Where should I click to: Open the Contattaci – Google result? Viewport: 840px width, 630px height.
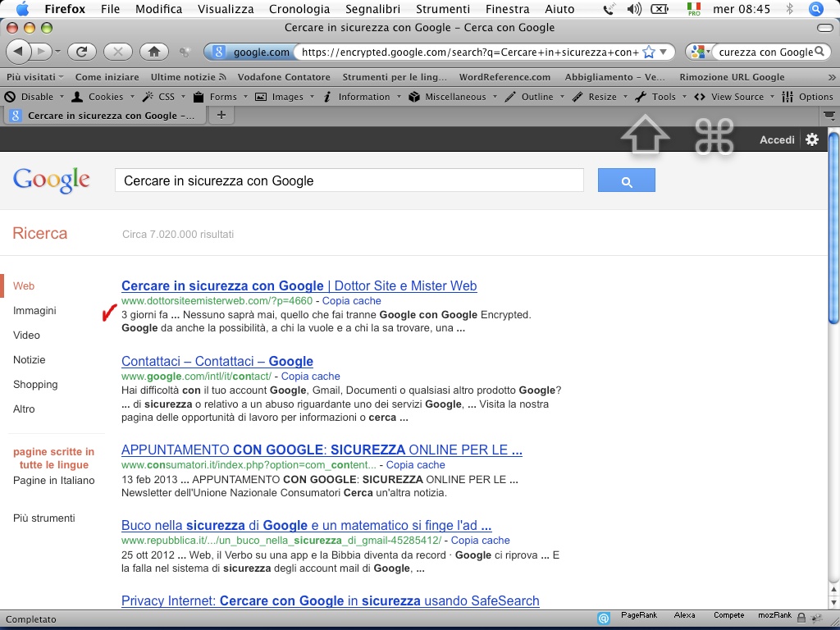(x=217, y=361)
